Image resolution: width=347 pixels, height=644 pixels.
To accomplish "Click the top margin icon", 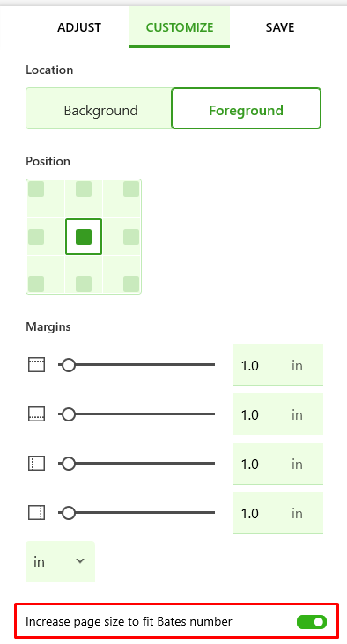I will point(37,365).
